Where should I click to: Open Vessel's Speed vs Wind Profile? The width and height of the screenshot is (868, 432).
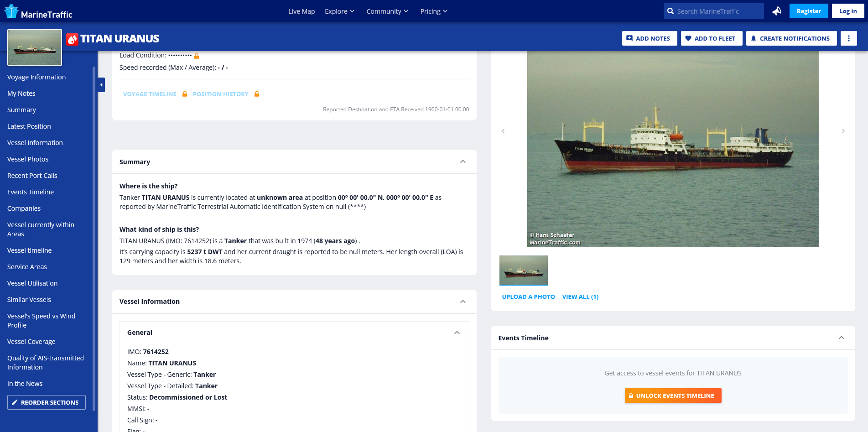click(x=41, y=321)
